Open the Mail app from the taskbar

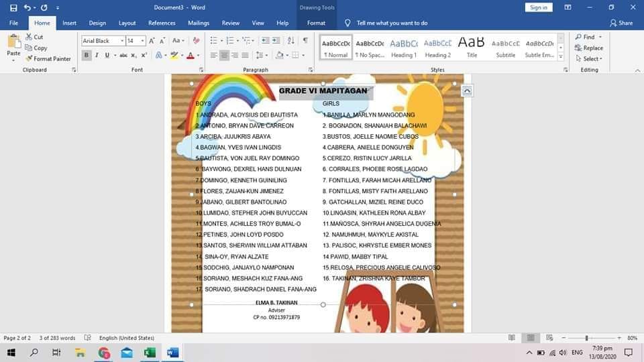click(x=127, y=353)
